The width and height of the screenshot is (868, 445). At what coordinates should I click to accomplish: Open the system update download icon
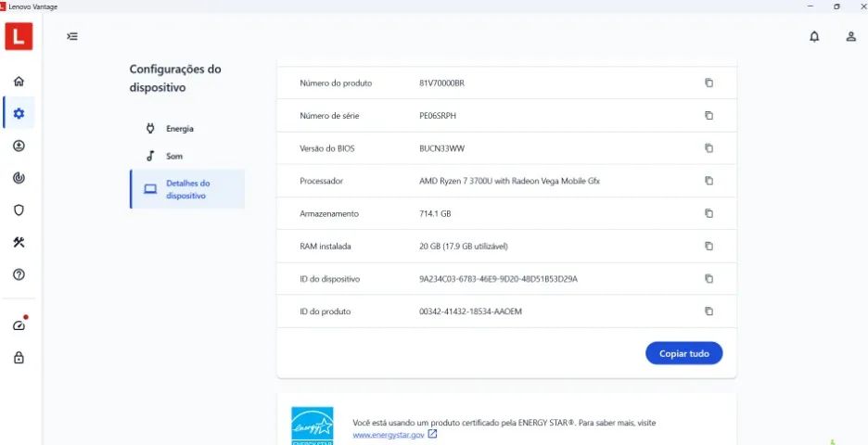pyautogui.click(x=19, y=146)
